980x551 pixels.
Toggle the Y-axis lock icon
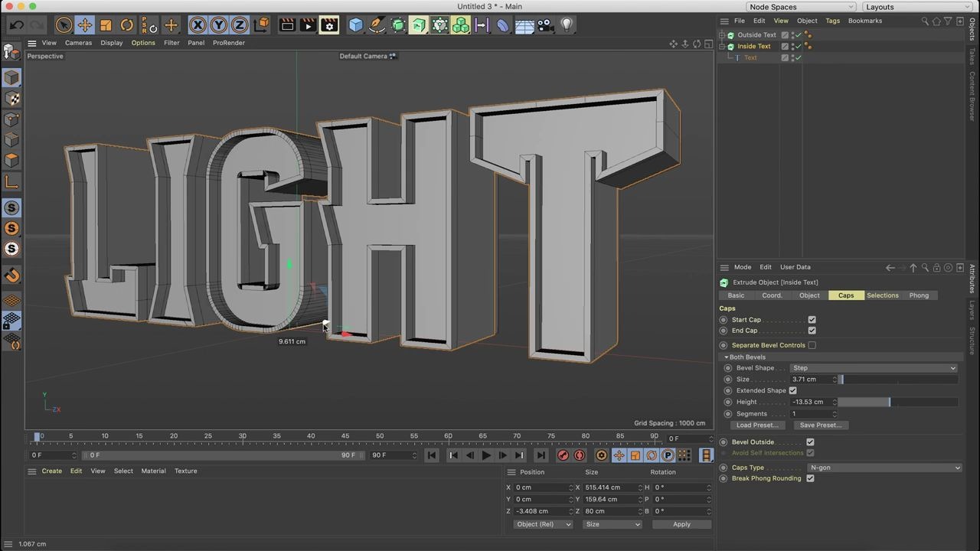[218, 25]
